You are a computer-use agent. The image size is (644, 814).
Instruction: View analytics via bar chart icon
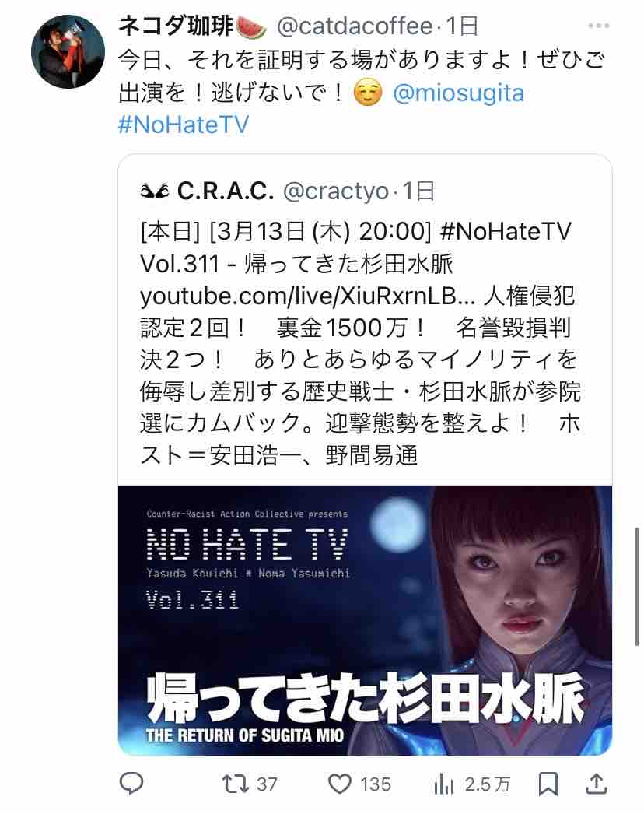pos(443,784)
